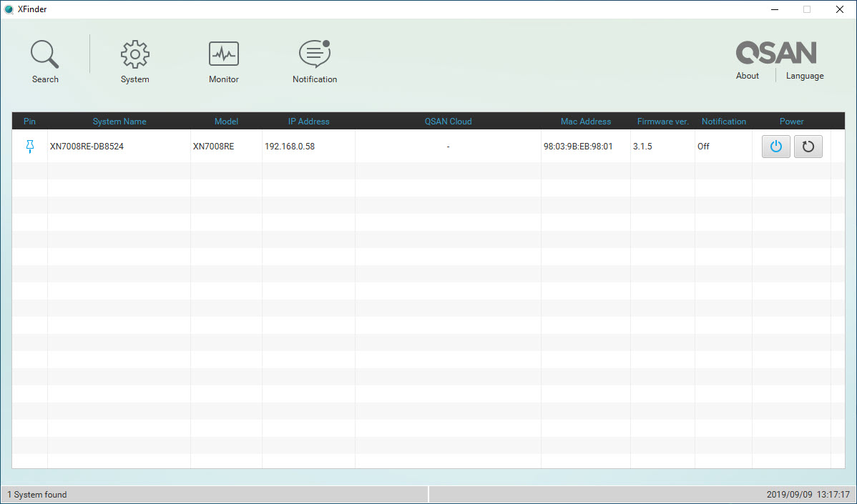Screen dimensions: 857x504
Task: Click the '1 System found' status text
Action: coord(37,495)
